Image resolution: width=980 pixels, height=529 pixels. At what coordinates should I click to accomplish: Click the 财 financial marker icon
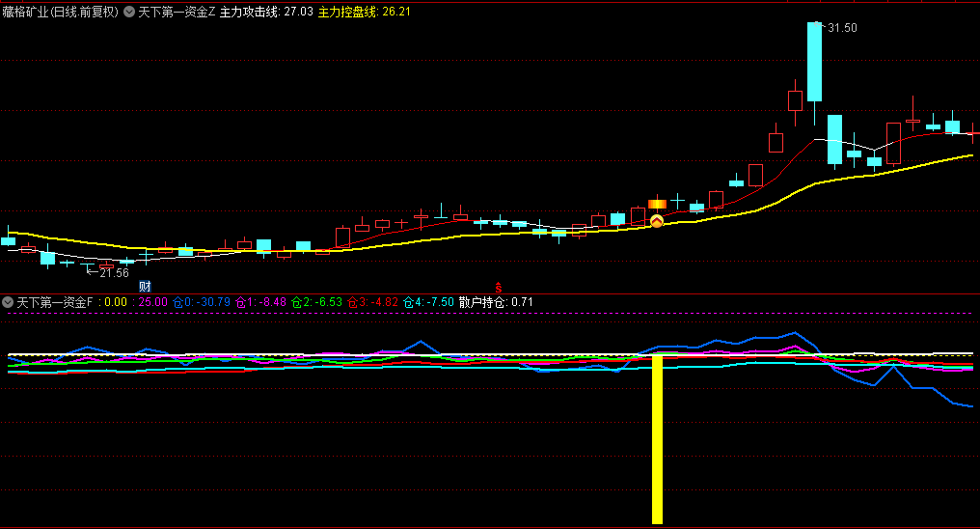coord(145,287)
